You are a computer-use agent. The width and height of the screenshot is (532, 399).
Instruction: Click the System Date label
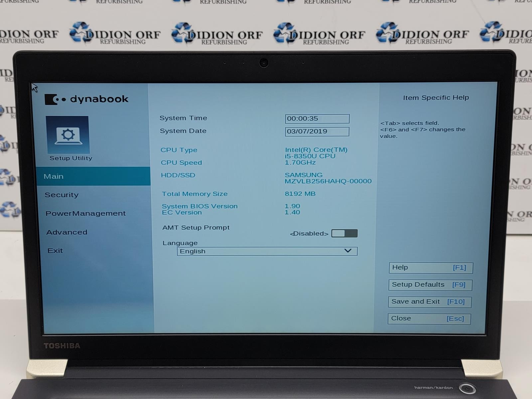[183, 131]
